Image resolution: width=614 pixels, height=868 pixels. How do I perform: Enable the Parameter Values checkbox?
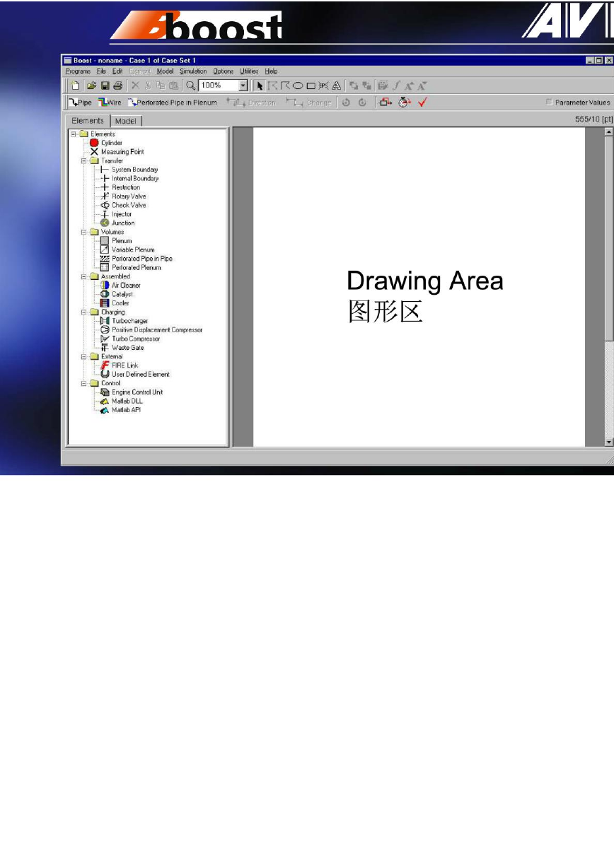point(549,102)
